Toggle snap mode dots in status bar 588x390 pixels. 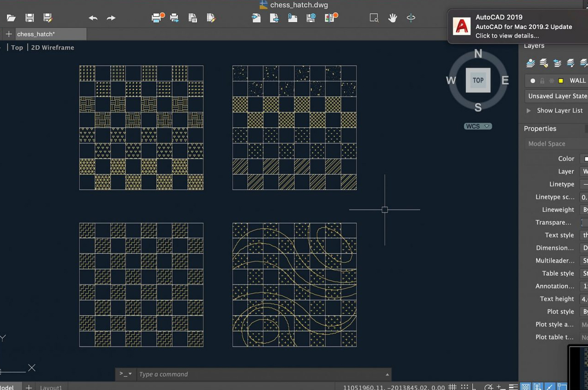click(464, 387)
